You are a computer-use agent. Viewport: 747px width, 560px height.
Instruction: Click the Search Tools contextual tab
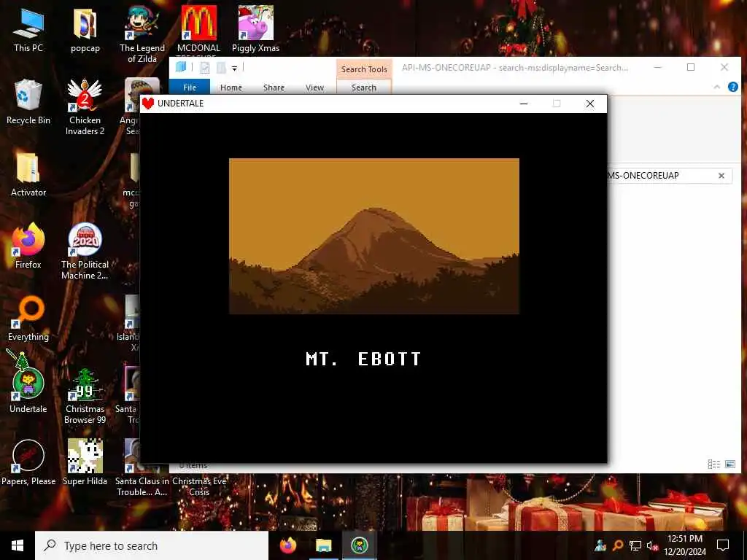(x=364, y=69)
